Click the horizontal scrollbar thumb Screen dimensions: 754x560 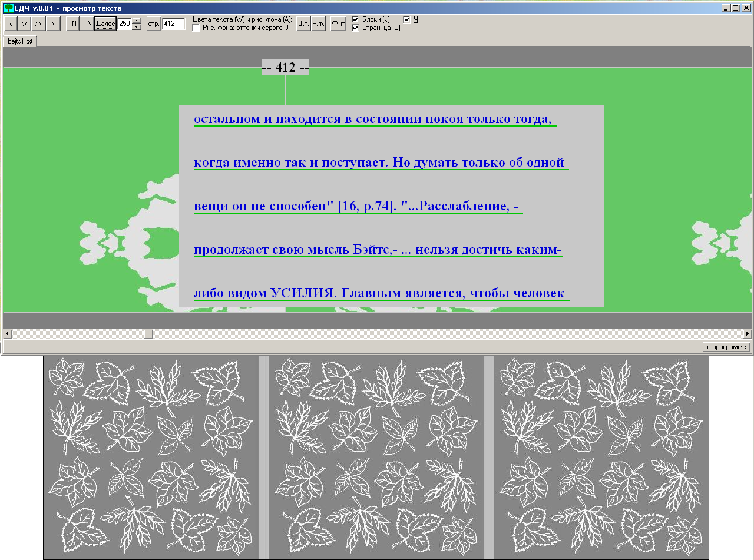(148, 334)
